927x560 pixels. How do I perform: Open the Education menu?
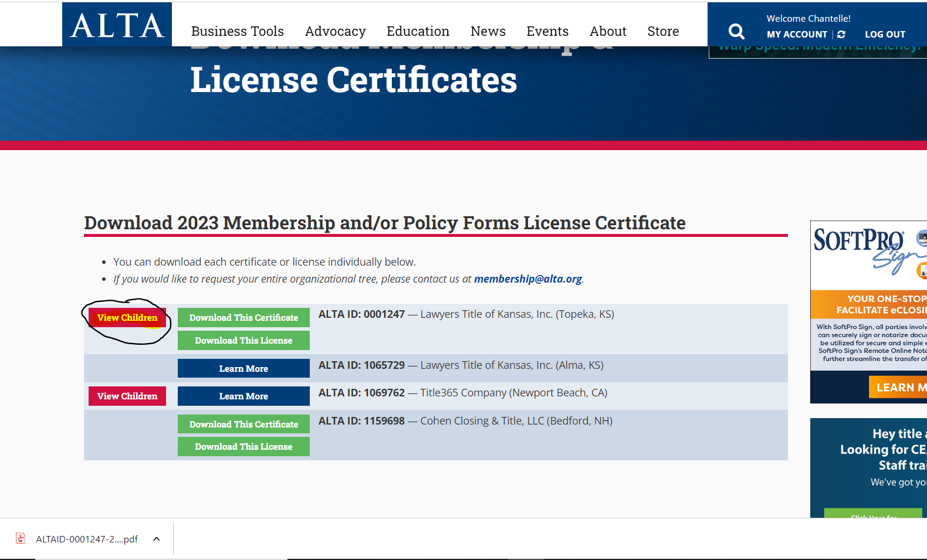[418, 31]
